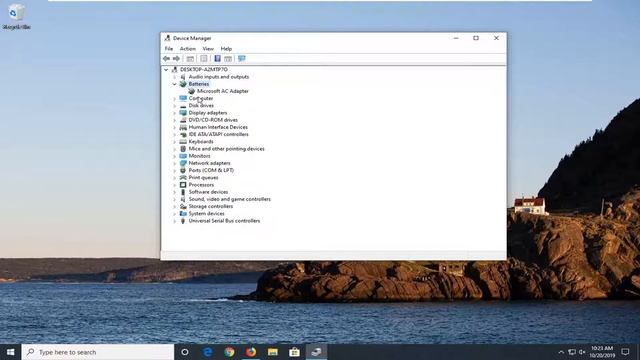Expand the Monitors category
Screen dimensions: 640x360
[x=175, y=156]
